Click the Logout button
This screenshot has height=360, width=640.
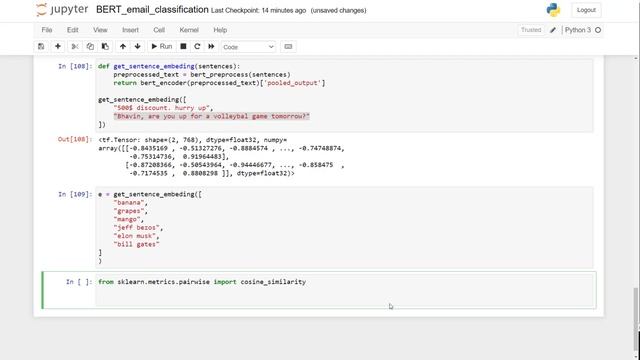[x=586, y=10]
